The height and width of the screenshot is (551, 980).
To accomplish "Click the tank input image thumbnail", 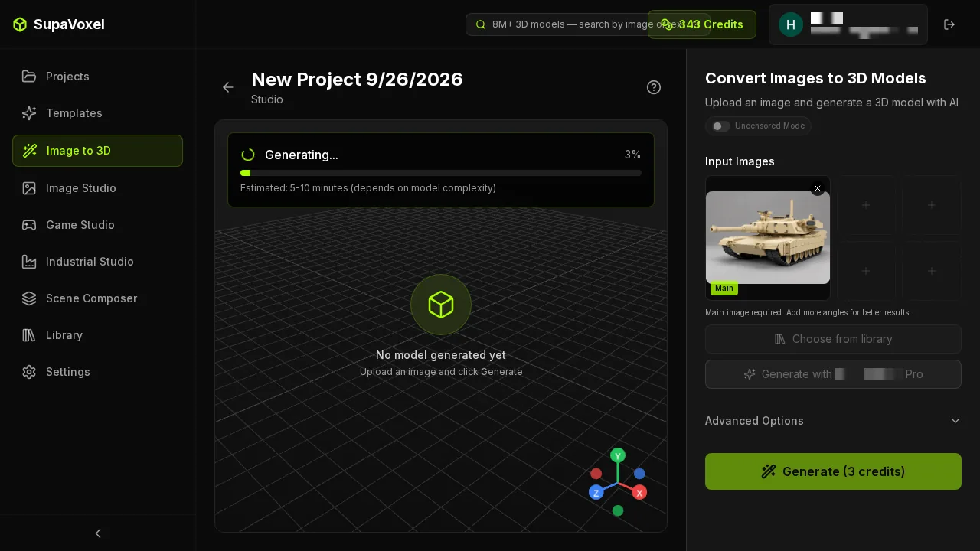I will coord(768,238).
